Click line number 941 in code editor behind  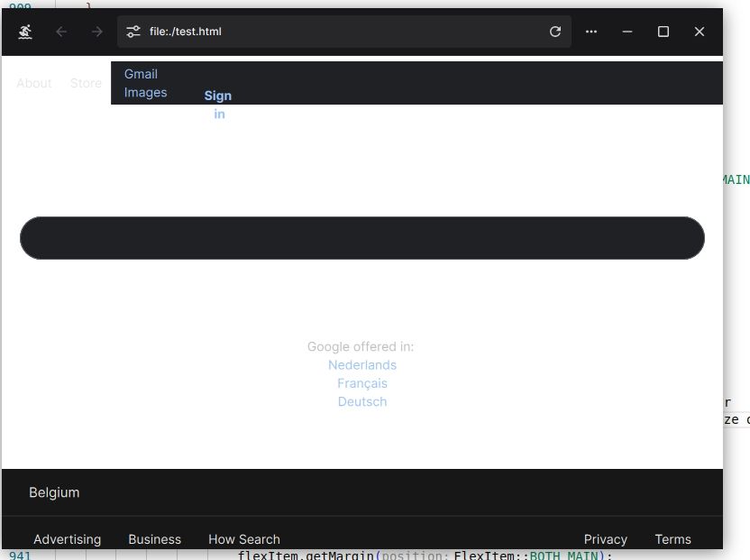[20, 555]
